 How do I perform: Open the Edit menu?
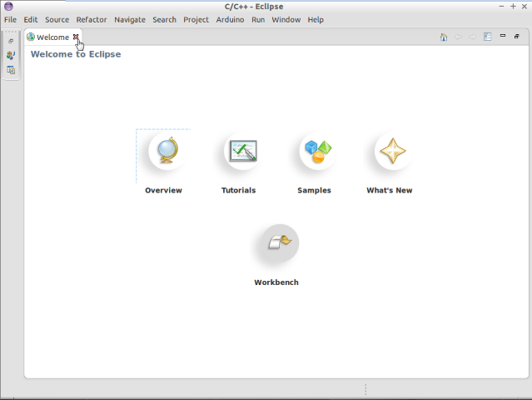pyautogui.click(x=31, y=20)
